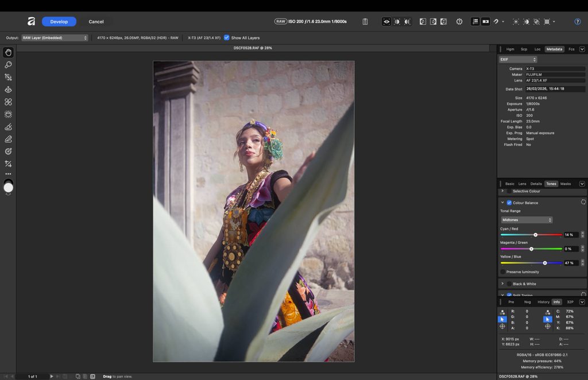
Task: Select the left cursor sampler icon in Info
Action: pyautogui.click(x=502, y=319)
